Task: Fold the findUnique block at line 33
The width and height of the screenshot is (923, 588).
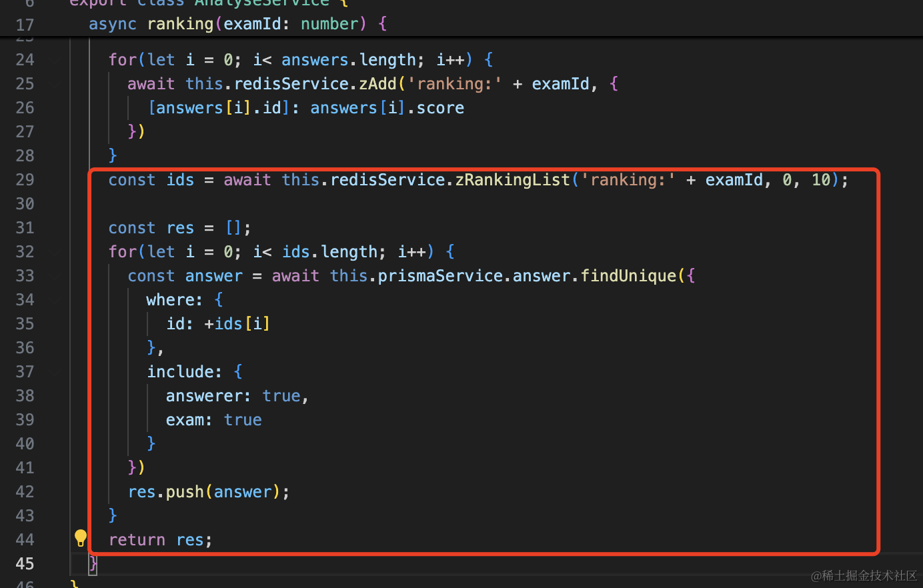Action: click(x=54, y=276)
